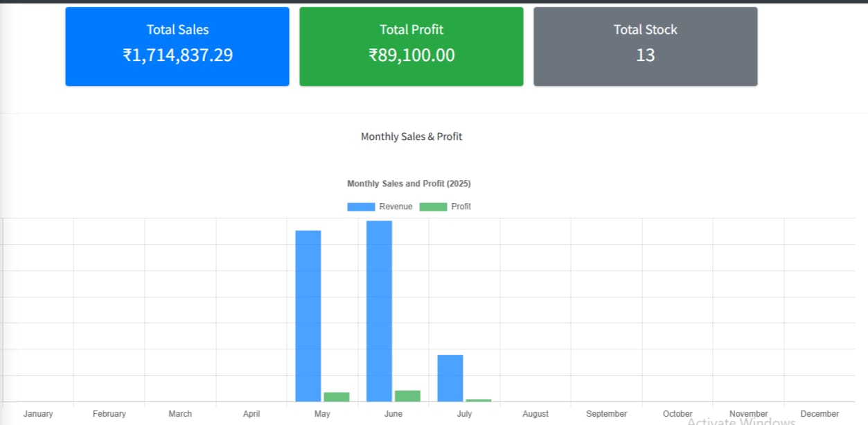This screenshot has height=425, width=868.
Task: Click the January label on the x-axis
Action: click(x=38, y=414)
